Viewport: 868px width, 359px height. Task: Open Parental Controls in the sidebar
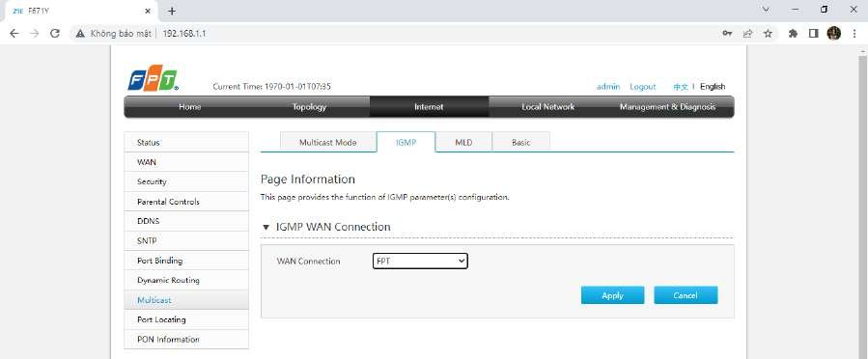coord(186,202)
